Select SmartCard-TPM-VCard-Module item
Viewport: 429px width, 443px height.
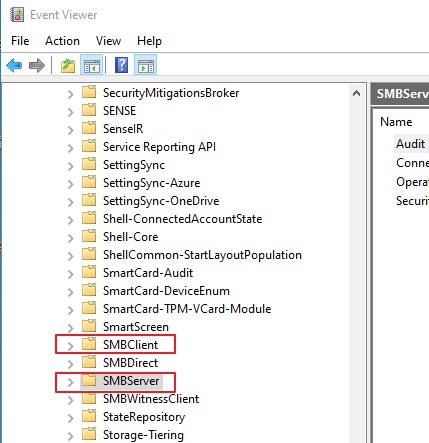(x=187, y=309)
